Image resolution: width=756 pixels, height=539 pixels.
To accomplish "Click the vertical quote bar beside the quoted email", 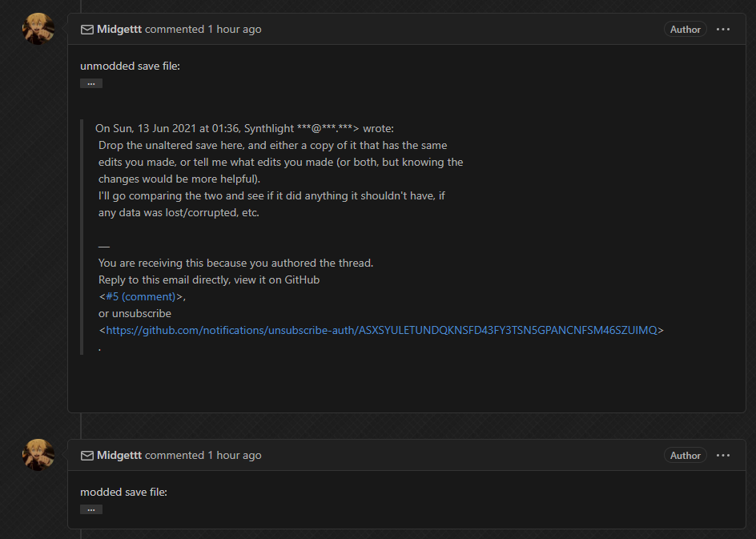I will tap(82, 232).
